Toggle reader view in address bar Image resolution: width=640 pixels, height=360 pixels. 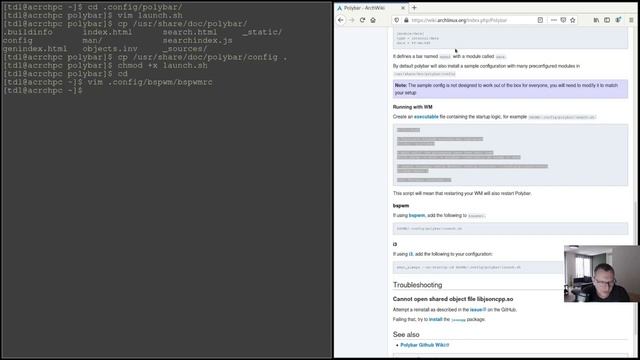tap(540, 20)
